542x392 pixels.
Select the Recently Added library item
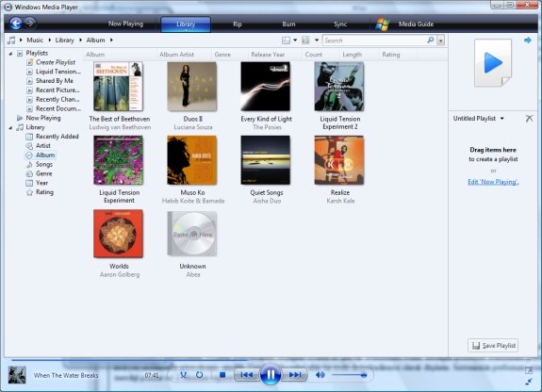[57, 137]
